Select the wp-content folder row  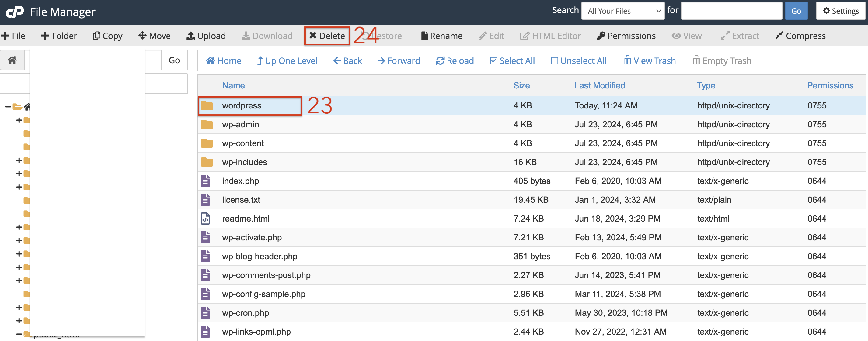(x=532, y=143)
